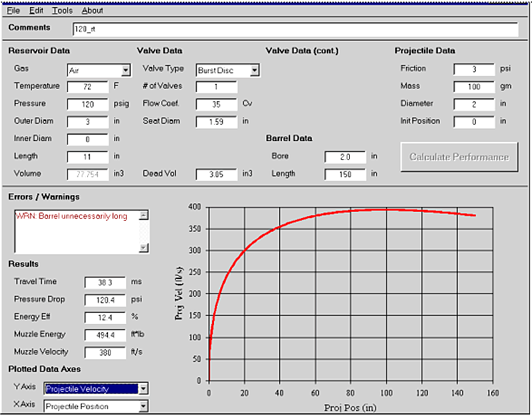Click the 'Proj Vel (ft/s)' axis label
This screenshot has width=532, height=416.
179,293
